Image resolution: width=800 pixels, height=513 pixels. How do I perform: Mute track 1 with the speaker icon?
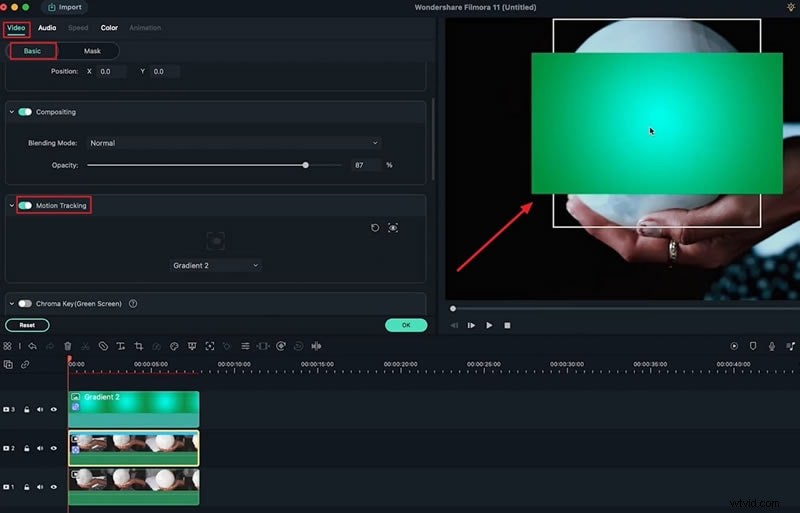pyautogui.click(x=40, y=487)
